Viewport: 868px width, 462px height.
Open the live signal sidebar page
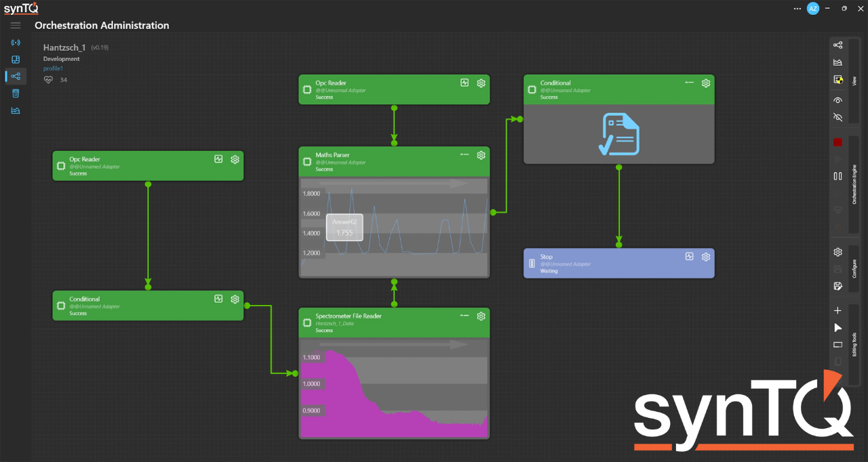tap(16, 43)
